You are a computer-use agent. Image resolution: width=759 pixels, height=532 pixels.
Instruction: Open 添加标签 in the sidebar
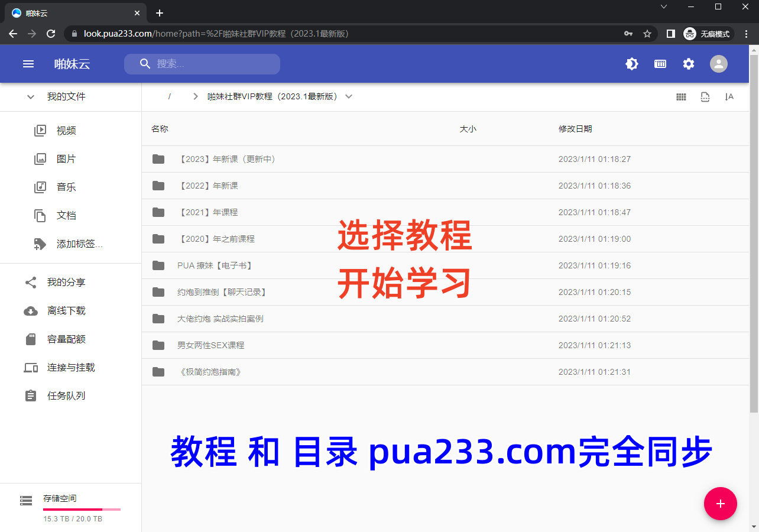tap(79, 244)
